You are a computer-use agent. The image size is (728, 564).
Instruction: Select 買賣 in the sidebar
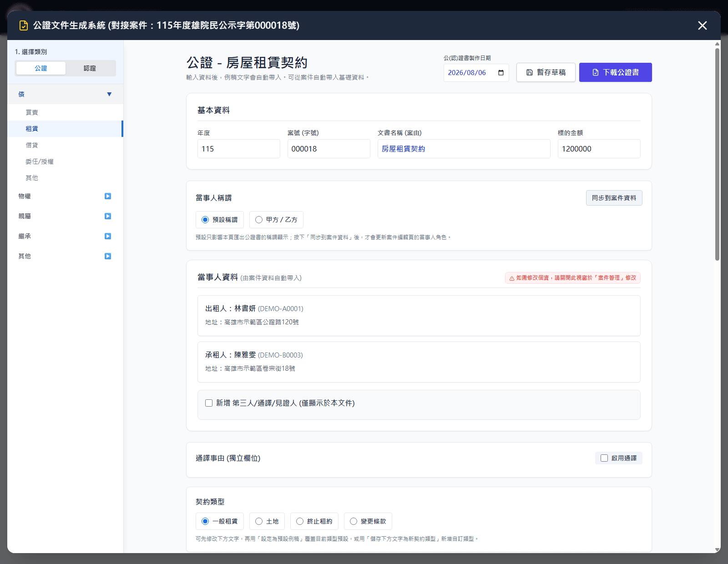point(65,112)
